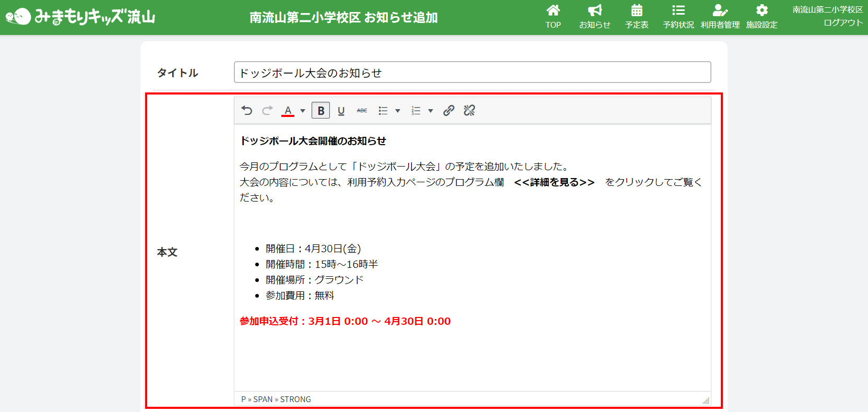Click the remove link icon

469,111
